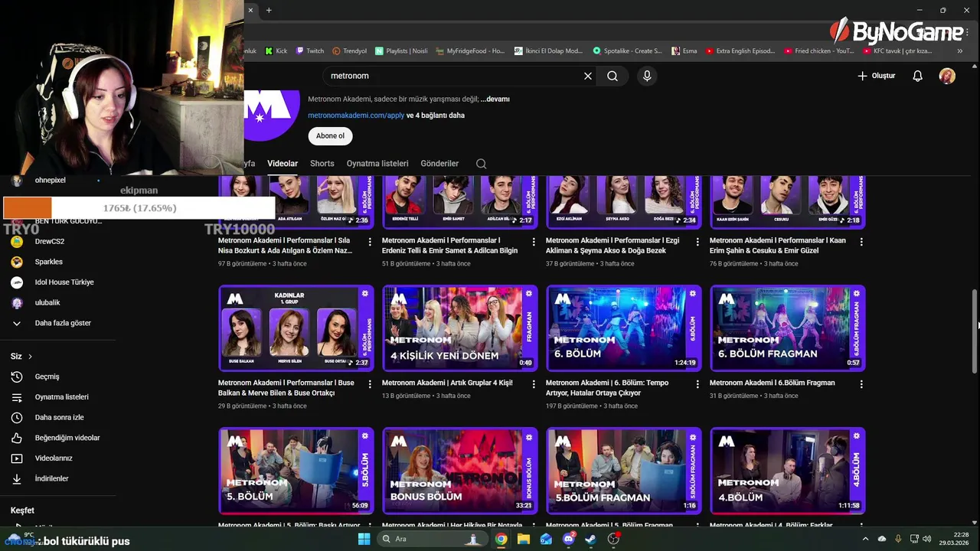Open the Windows Start menu
Image resolution: width=980 pixels, height=551 pixels.
pyautogui.click(x=364, y=539)
